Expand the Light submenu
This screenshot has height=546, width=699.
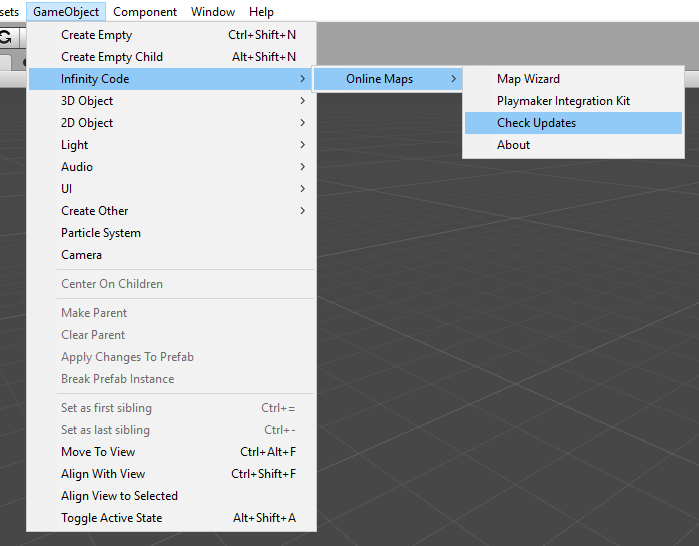(172, 145)
